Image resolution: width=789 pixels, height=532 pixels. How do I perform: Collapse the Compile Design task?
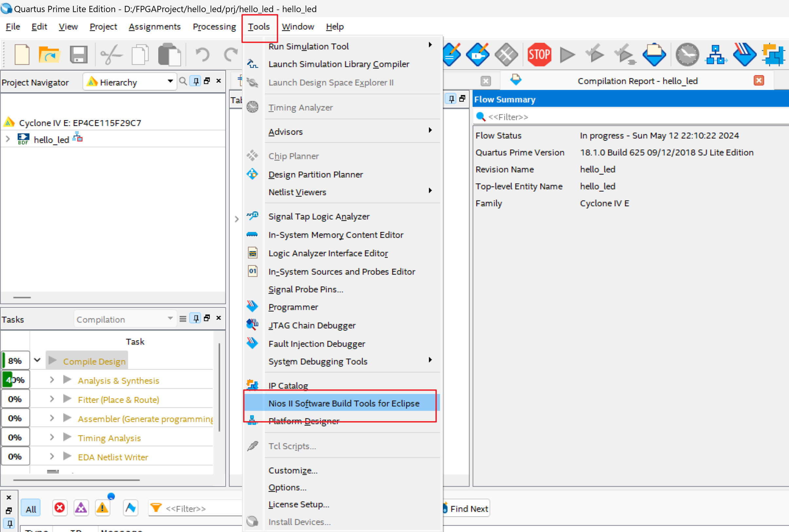(x=37, y=360)
